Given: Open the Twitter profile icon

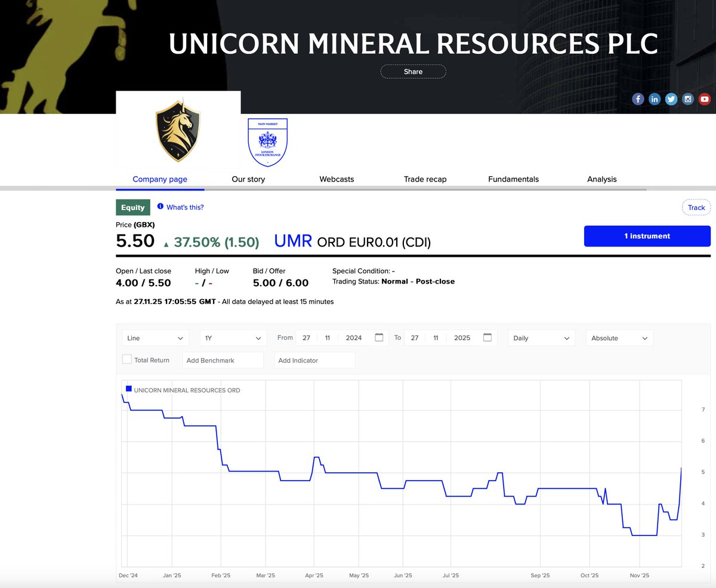Looking at the screenshot, I should [671, 99].
